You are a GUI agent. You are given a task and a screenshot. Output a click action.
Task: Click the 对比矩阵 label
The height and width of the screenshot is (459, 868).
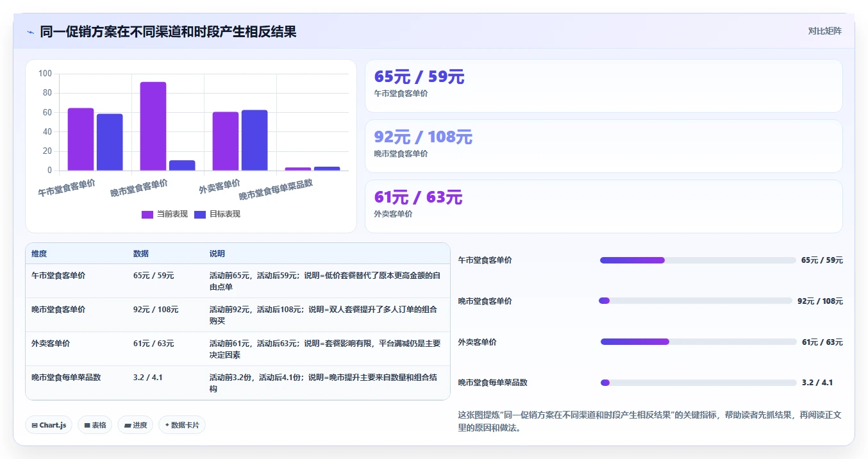[824, 31]
